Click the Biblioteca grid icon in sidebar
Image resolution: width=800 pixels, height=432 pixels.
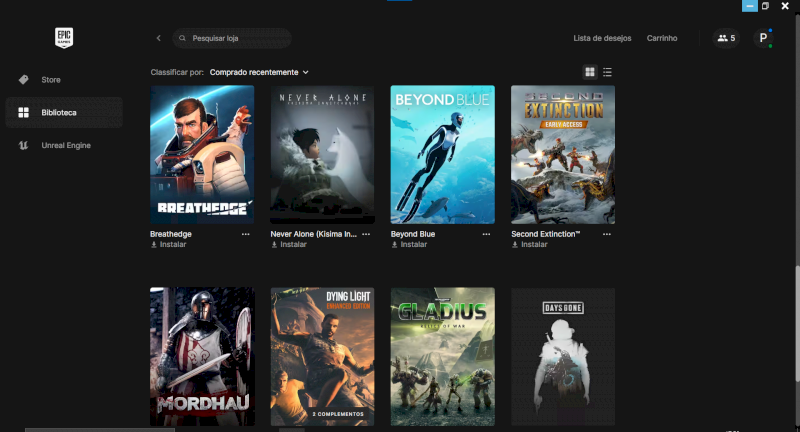(x=23, y=112)
